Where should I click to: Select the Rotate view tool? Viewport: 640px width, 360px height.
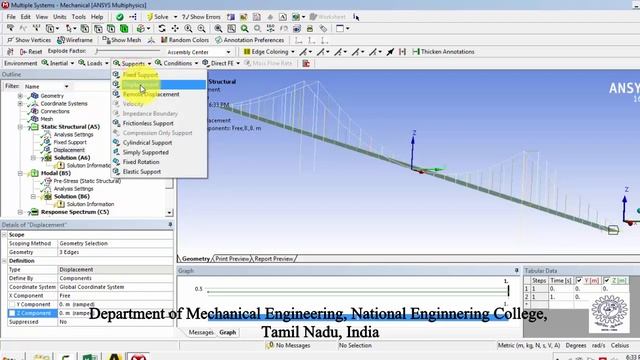click(162, 28)
